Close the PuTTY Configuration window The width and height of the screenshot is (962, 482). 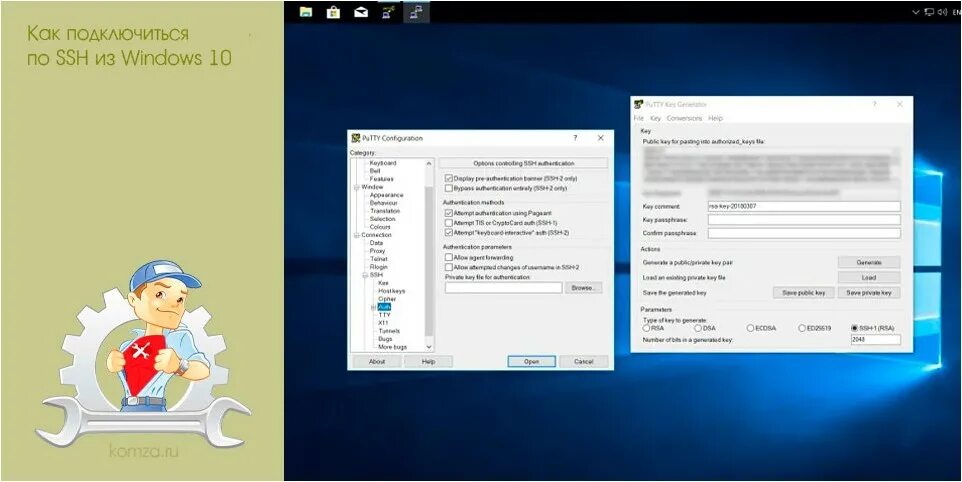601,138
